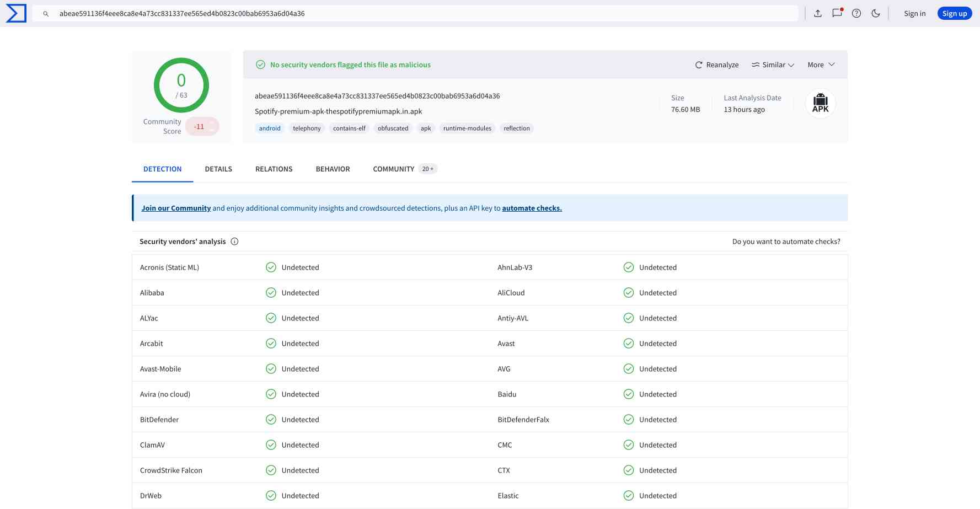Open the More dropdown menu
Image resolution: width=980 pixels, height=509 pixels.
point(821,65)
